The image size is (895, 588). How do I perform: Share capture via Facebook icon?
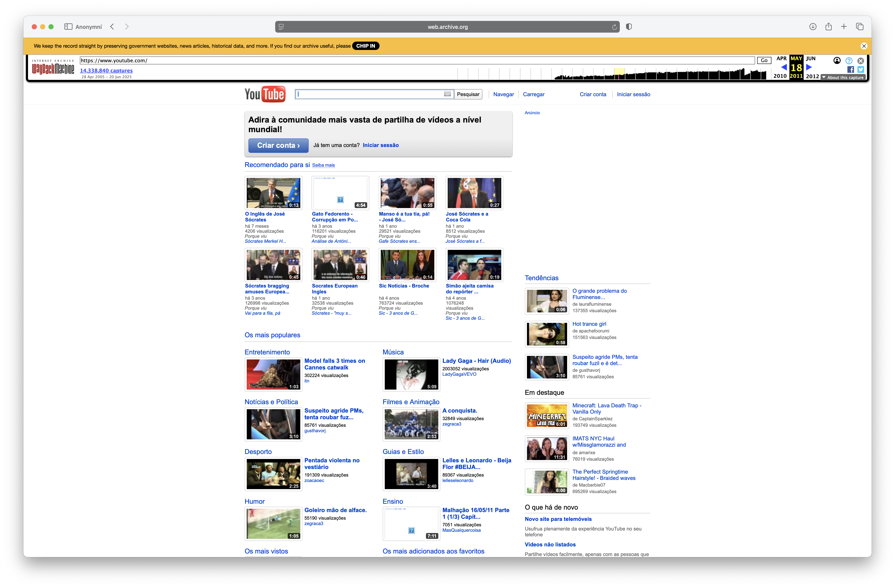tap(850, 70)
